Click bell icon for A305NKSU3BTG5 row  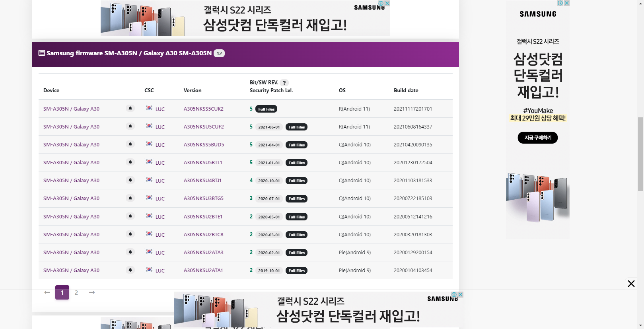130,198
